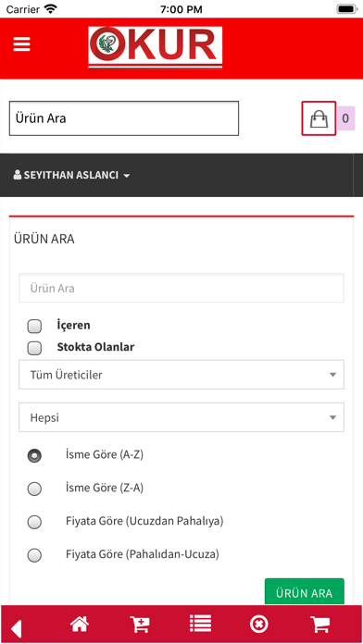Click the İçeren label text
This screenshot has height=644, width=363.
73,326
